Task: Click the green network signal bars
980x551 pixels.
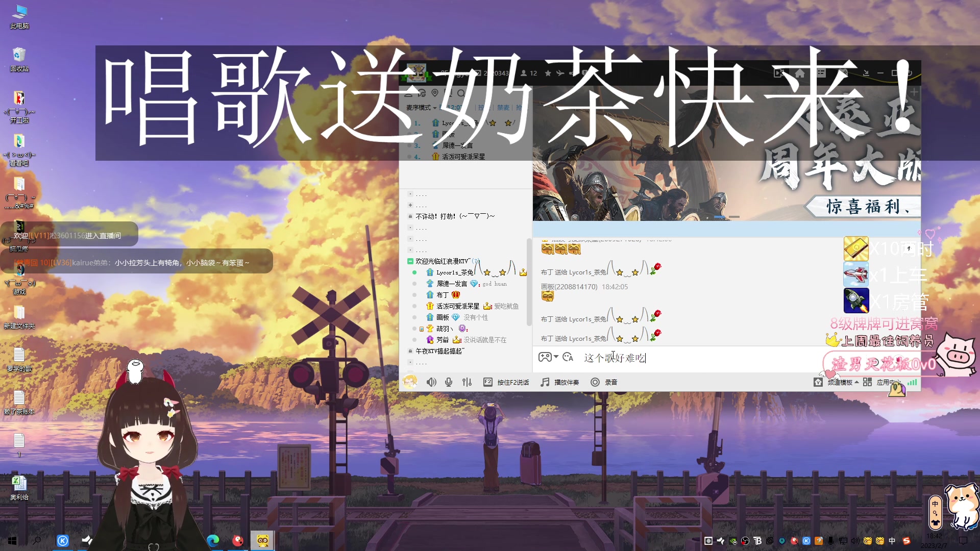Action: tap(912, 382)
